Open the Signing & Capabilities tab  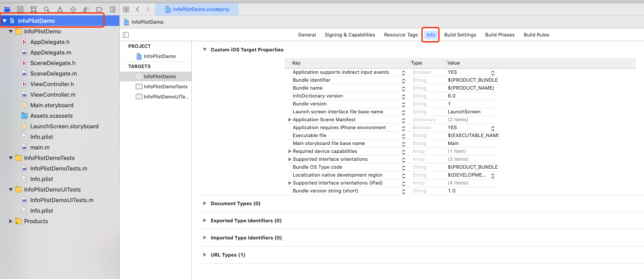pos(350,35)
